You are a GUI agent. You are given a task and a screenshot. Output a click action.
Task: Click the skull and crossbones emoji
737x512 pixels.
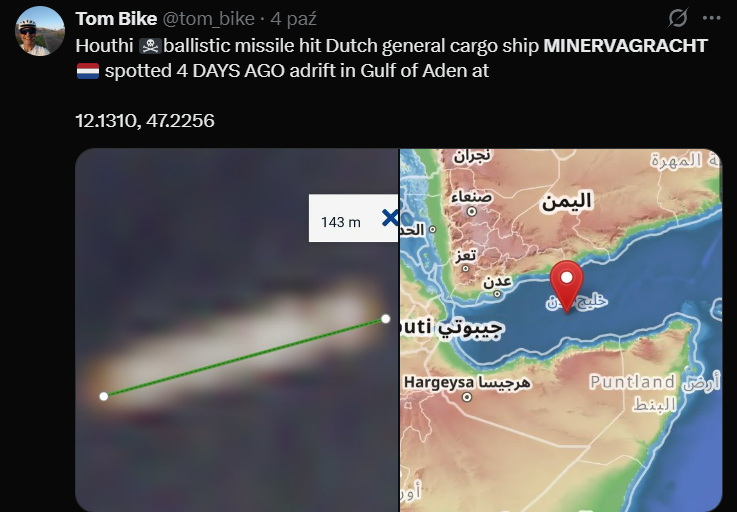150,46
